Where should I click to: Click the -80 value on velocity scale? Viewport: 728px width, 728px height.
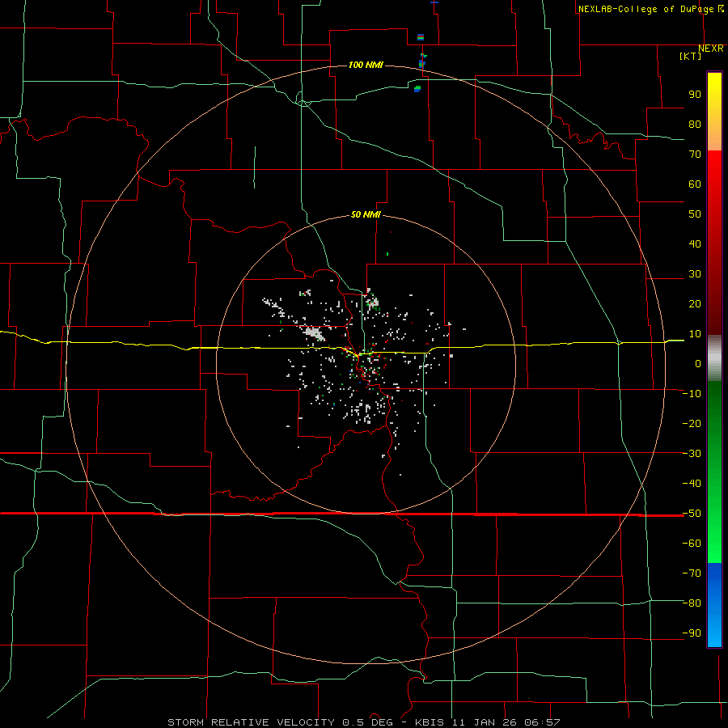point(692,603)
